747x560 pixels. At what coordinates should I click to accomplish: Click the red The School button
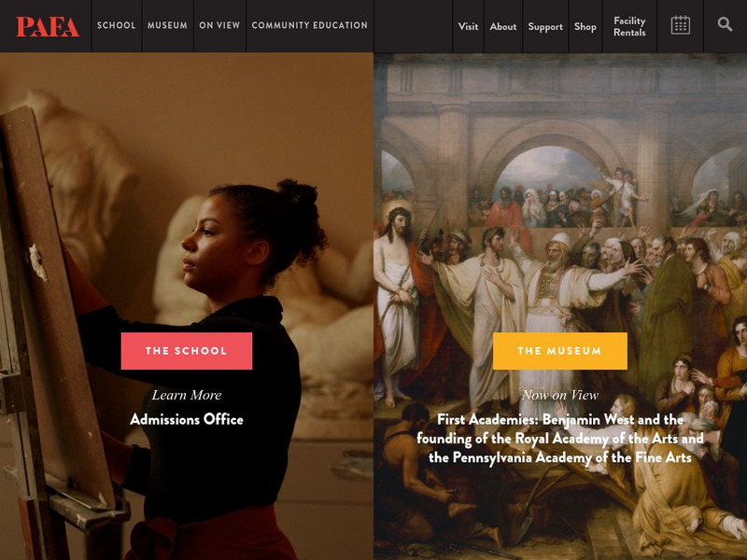click(187, 351)
